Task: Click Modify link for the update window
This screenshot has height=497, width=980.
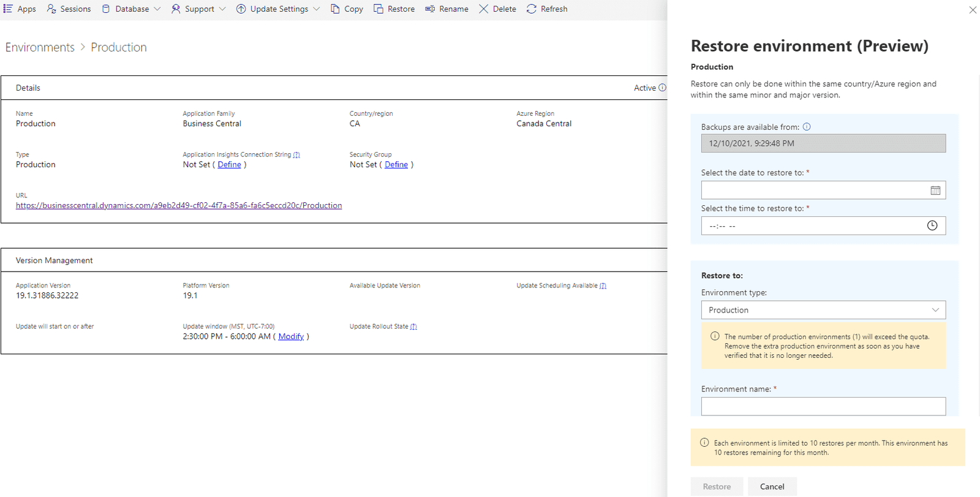Action: click(x=291, y=336)
